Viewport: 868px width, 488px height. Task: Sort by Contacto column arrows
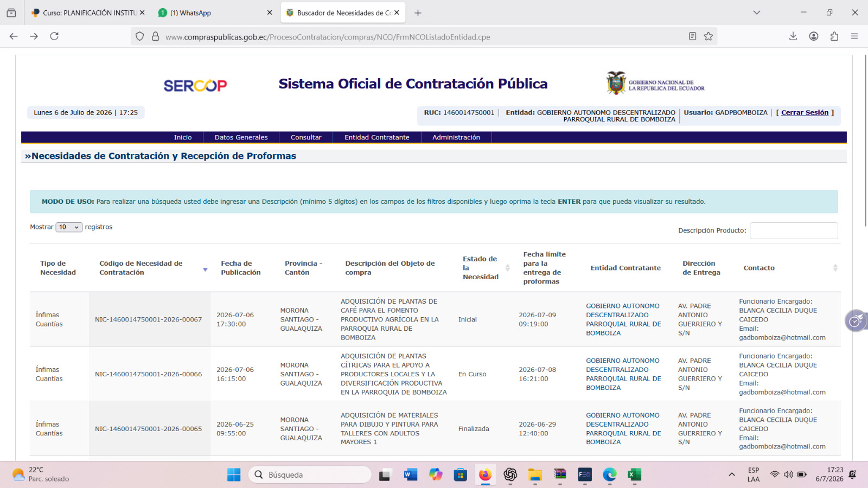click(x=835, y=268)
